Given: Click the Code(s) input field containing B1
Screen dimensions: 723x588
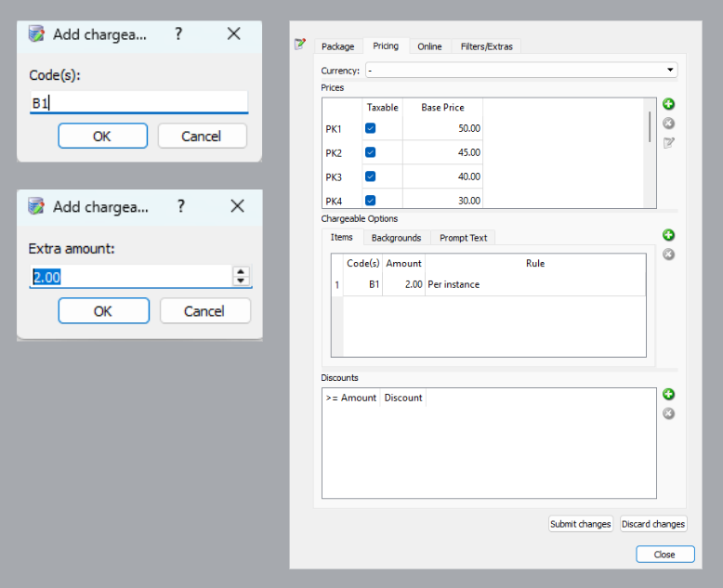Looking at the screenshot, I should (x=138, y=103).
